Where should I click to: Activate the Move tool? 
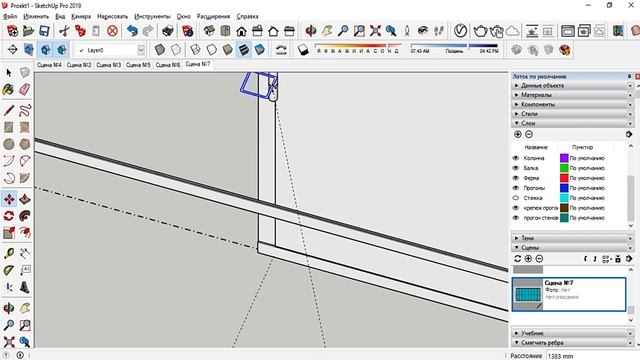click(9, 199)
